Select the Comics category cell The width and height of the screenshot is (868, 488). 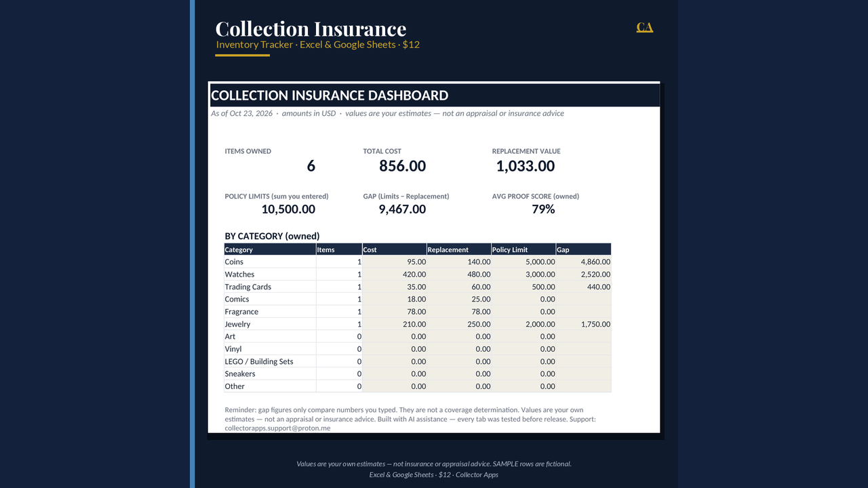coord(270,299)
